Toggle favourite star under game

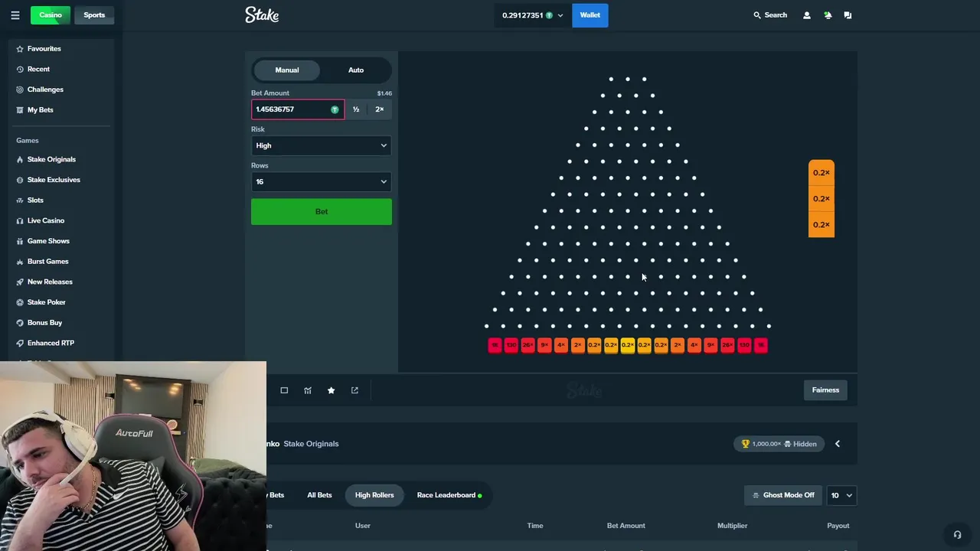click(x=331, y=390)
